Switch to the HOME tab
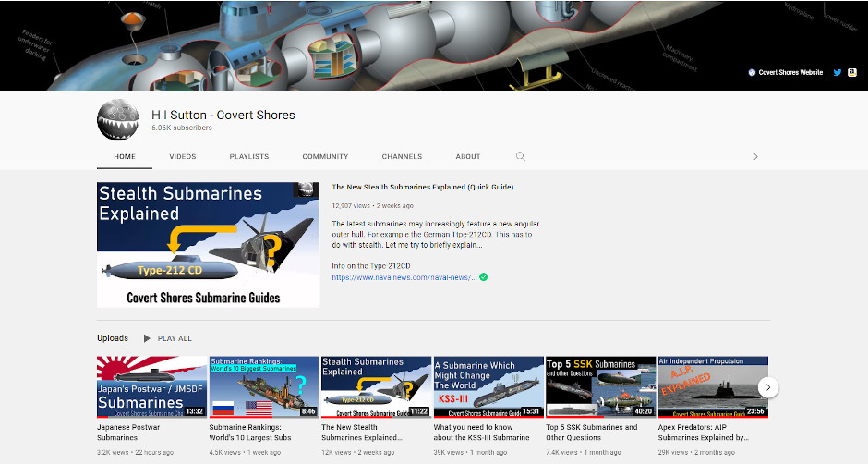Image resolution: width=868 pixels, height=464 pixels. coord(125,157)
